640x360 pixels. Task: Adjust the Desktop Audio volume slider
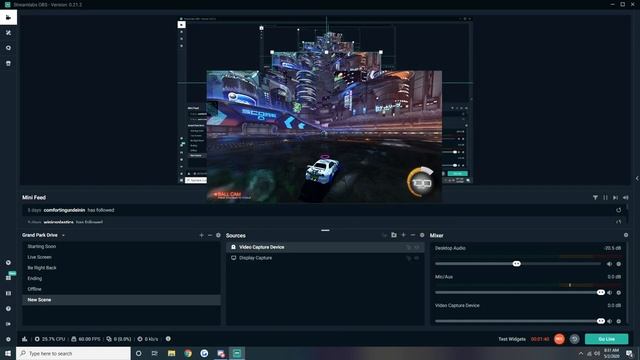tap(518, 264)
